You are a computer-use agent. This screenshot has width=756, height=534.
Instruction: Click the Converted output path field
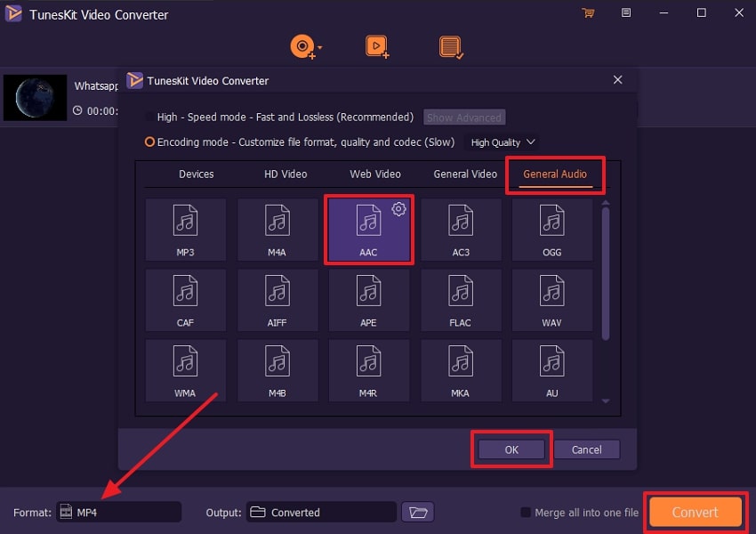click(321, 512)
